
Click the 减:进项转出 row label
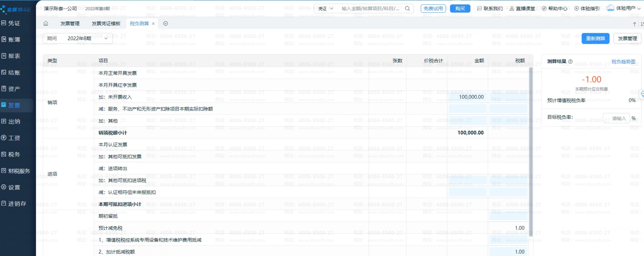pyautogui.click(x=113, y=168)
